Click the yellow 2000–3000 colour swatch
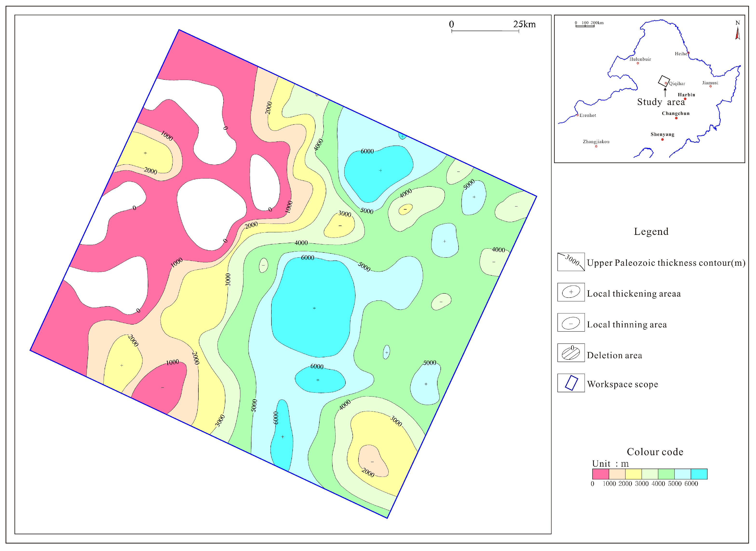The width and height of the screenshot is (756, 551). point(633,474)
